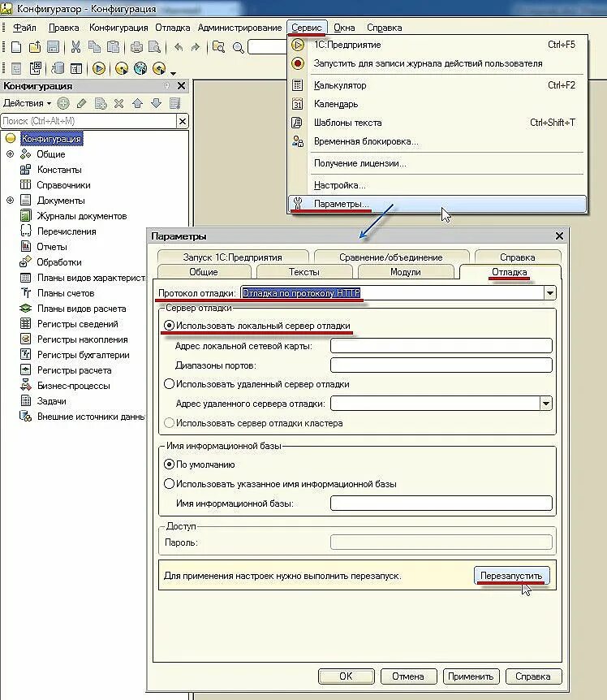Choose Калькулятор in Сервис menu
The image size is (607, 700).
tap(437, 85)
